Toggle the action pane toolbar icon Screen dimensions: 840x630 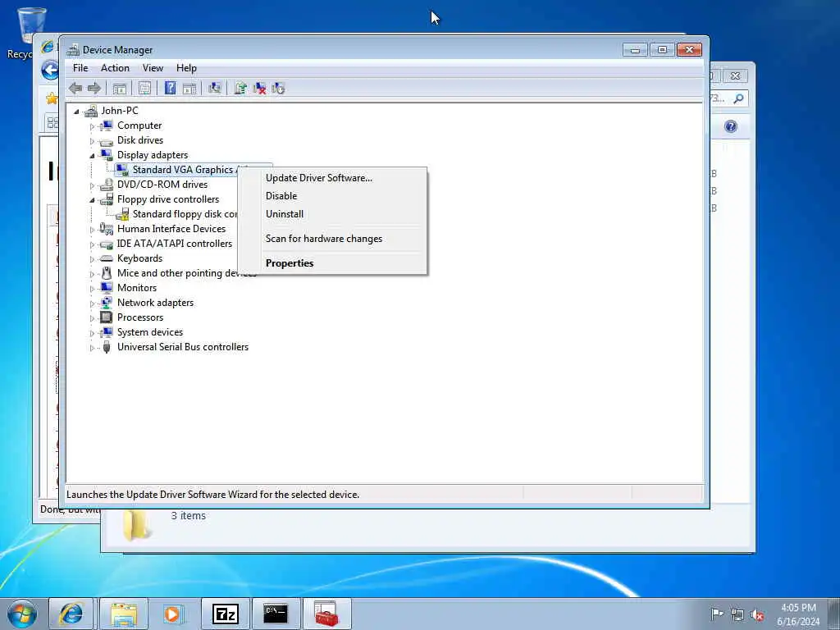click(x=189, y=89)
